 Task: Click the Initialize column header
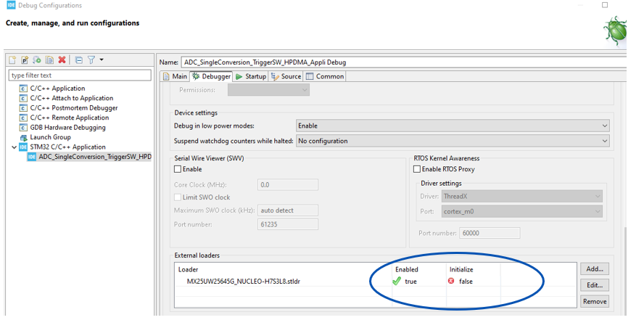[x=461, y=270]
